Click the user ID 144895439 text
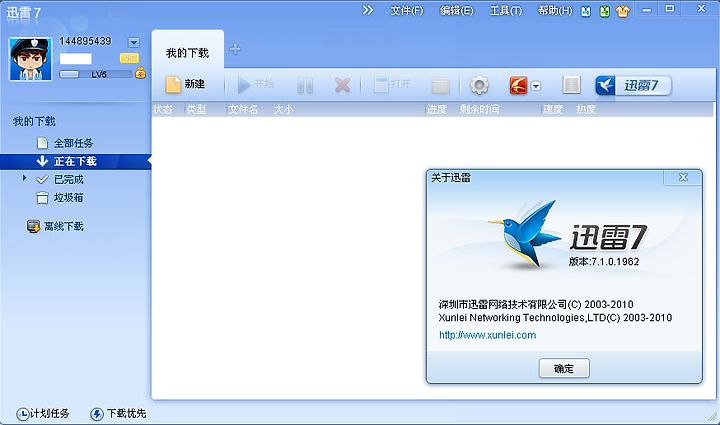The height and width of the screenshot is (425, 720). [x=85, y=41]
